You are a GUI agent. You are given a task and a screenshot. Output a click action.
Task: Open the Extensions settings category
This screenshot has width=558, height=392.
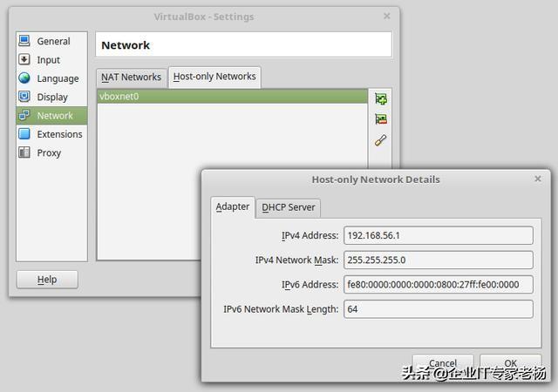[58, 134]
